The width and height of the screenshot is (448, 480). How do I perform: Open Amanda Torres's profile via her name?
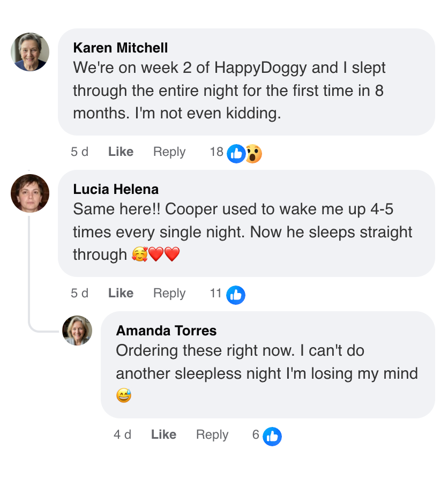166,331
